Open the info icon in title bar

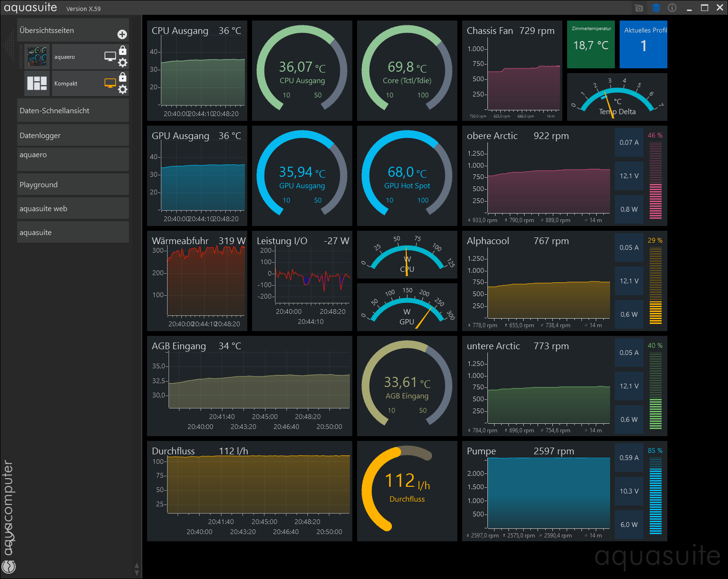[x=672, y=8]
